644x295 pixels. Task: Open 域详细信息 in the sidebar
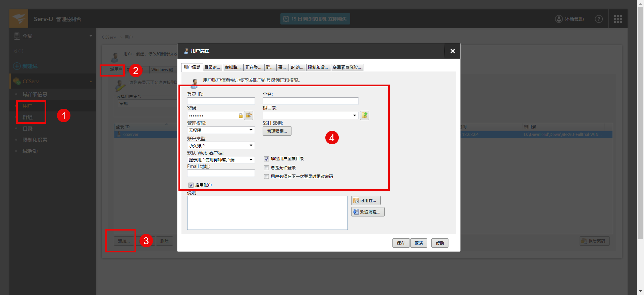35,95
